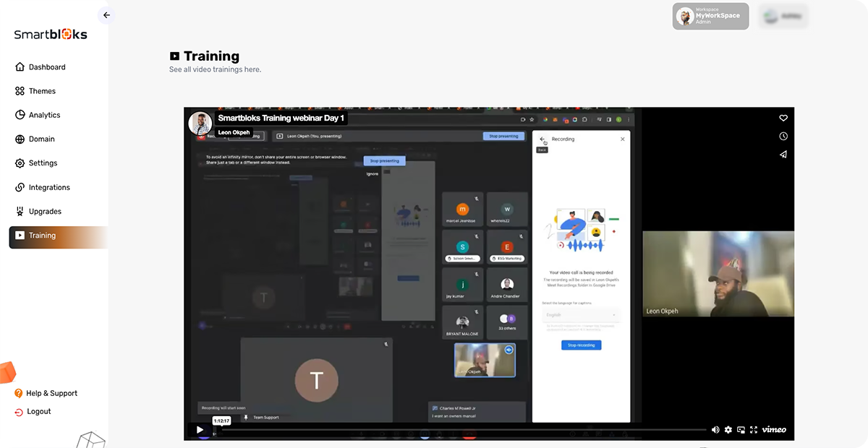Collapse the sidebar with the back arrow
The width and height of the screenshot is (868, 448).
[106, 15]
